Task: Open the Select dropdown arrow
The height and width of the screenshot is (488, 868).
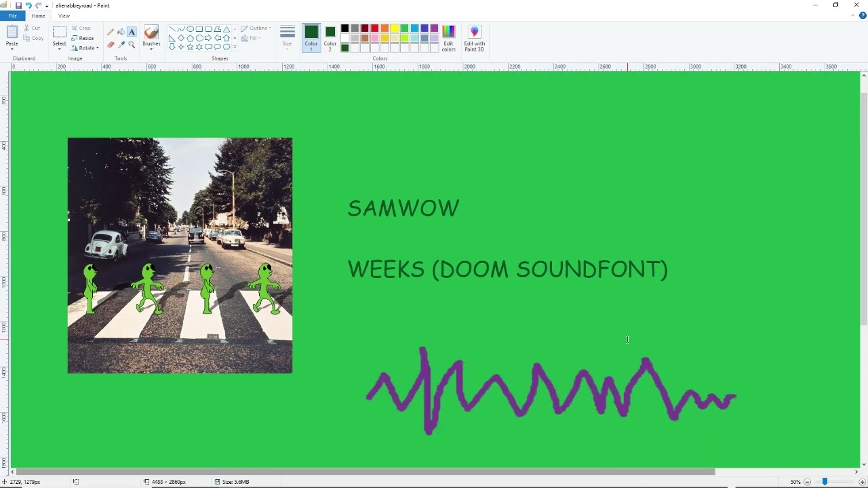Action: (x=60, y=49)
